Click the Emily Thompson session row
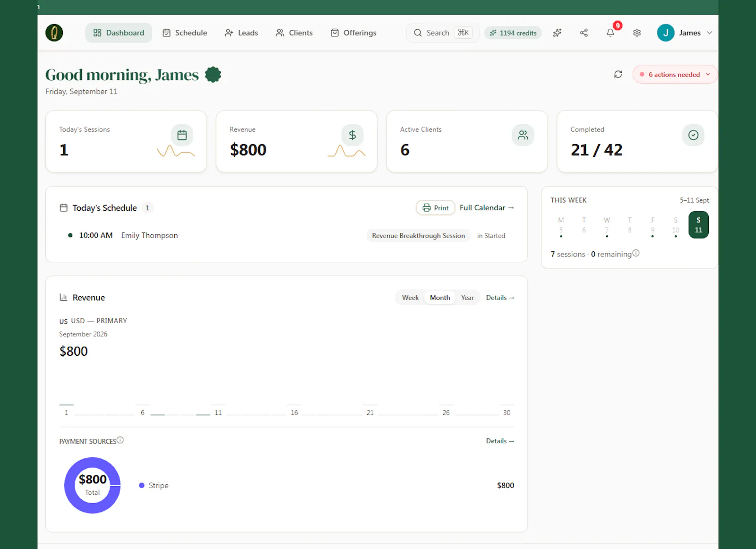This screenshot has width=756, height=549. [x=286, y=235]
